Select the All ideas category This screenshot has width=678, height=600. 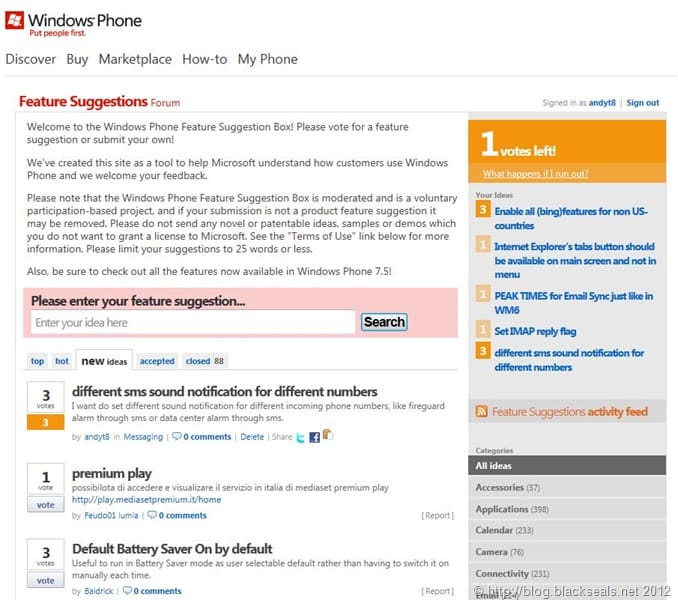567,466
